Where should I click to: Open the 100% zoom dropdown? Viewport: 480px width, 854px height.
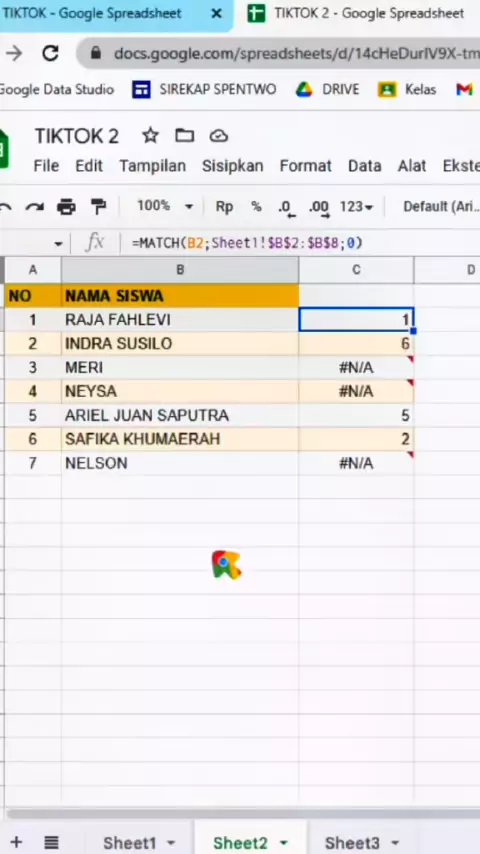coord(165,206)
